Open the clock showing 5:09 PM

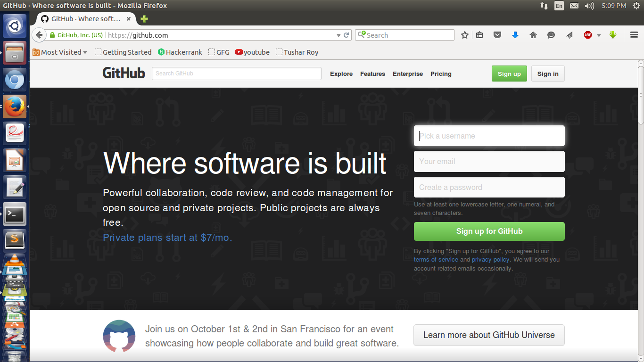coord(614,6)
